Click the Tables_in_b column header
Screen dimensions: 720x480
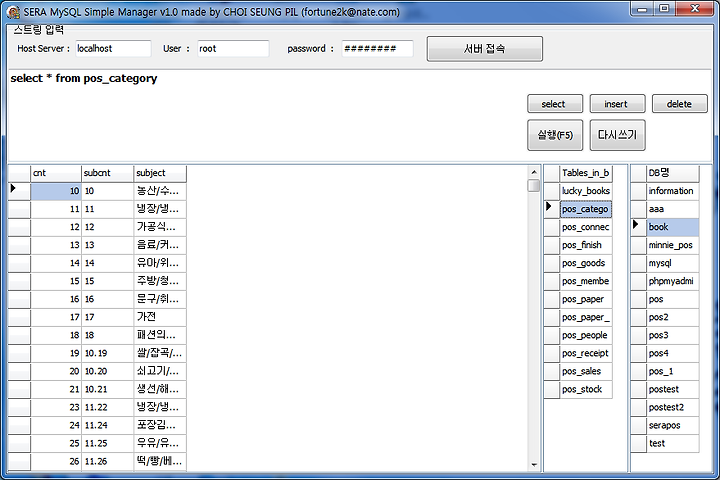coord(586,173)
